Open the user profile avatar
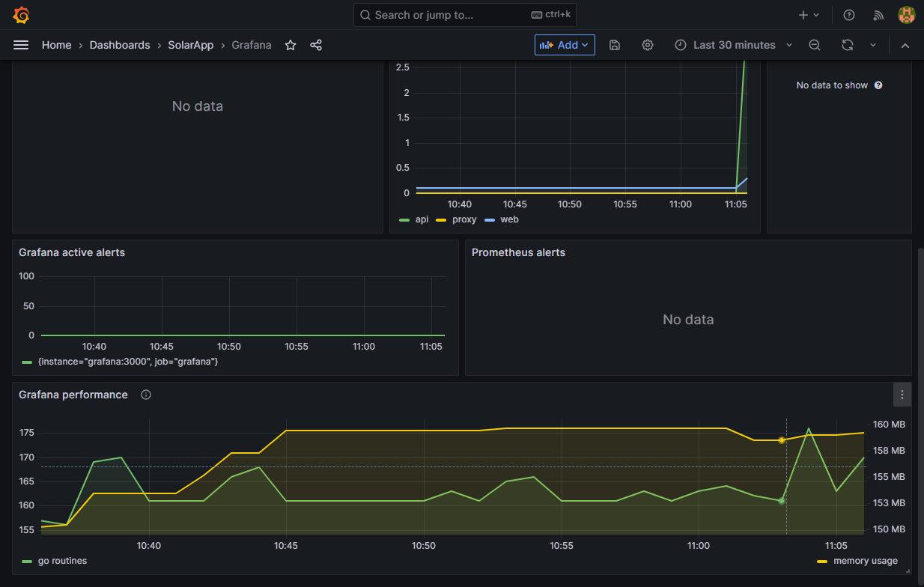 coord(906,15)
